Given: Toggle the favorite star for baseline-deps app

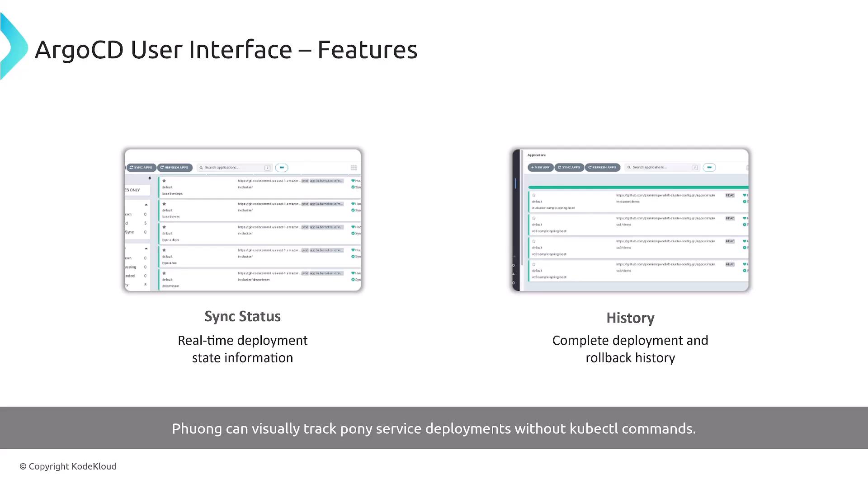Looking at the screenshot, I should (x=164, y=181).
